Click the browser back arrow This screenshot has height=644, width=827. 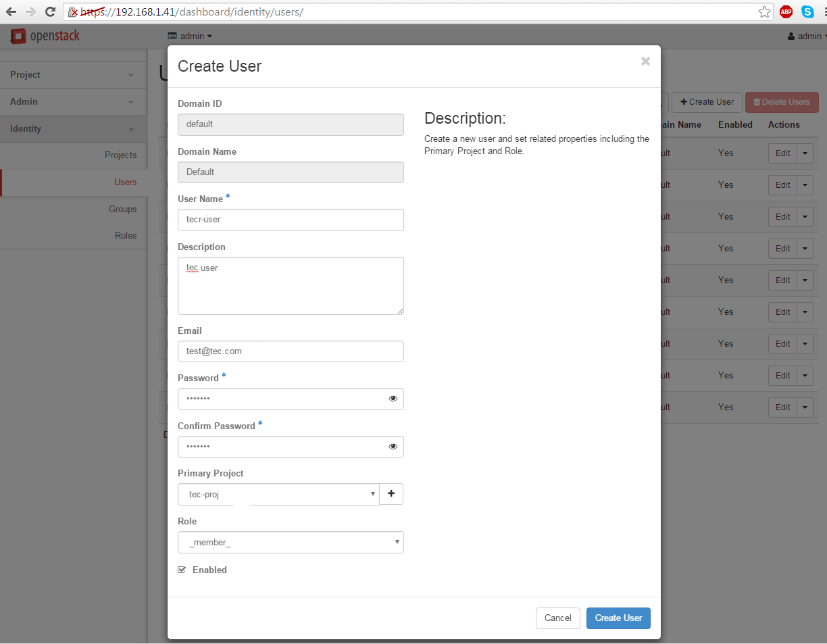(x=11, y=11)
